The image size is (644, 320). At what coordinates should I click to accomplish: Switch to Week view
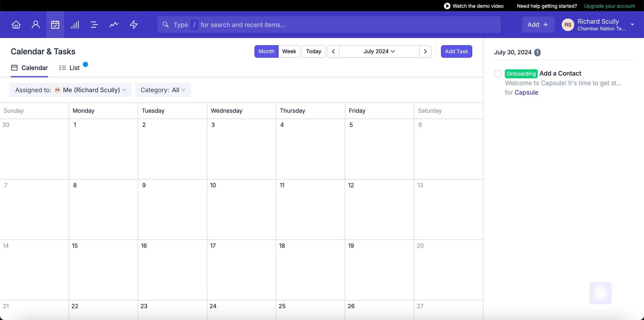click(x=289, y=51)
